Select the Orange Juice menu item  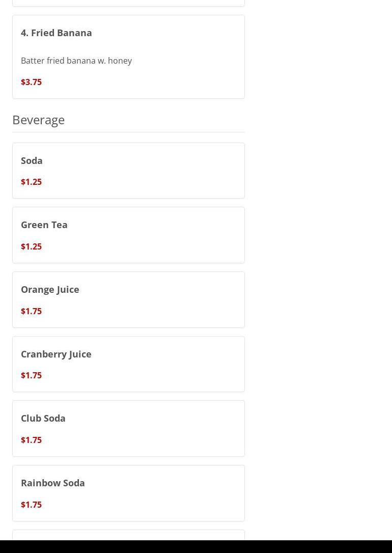[x=50, y=289]
